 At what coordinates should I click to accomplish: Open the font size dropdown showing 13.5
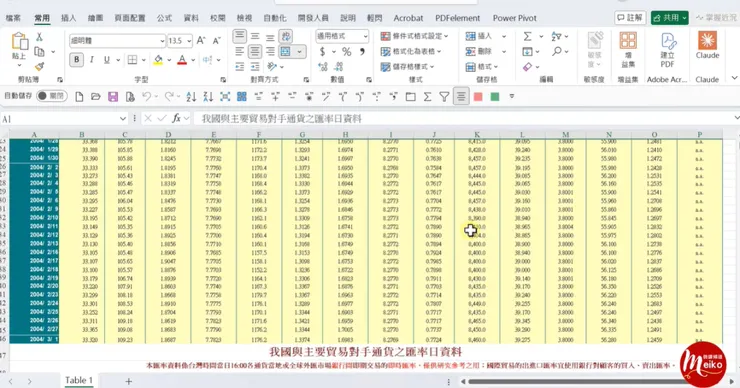(189, 41)
